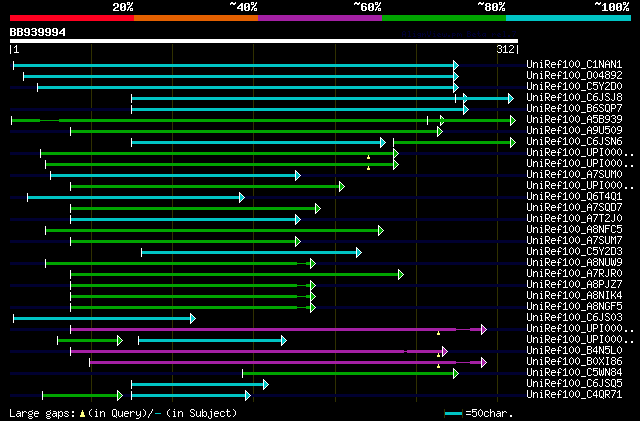Click the green segment in the C4QR71 row
The image size is (640, 421).
(82, 396)
